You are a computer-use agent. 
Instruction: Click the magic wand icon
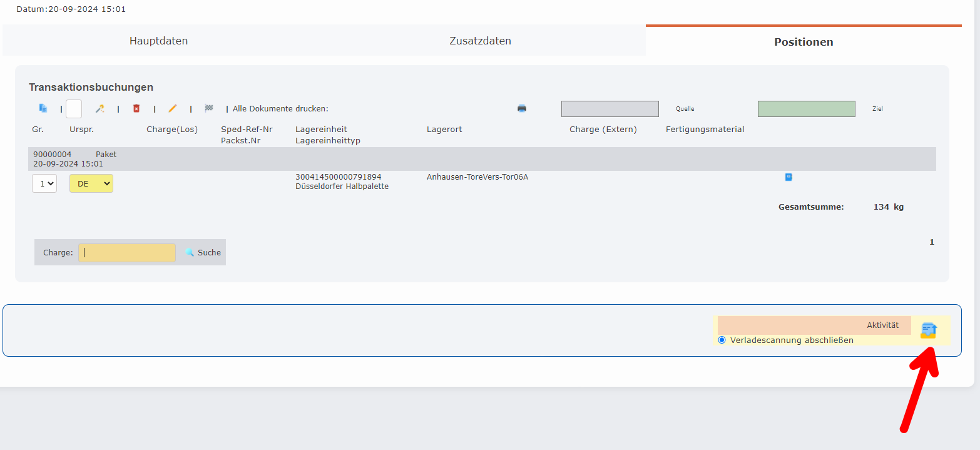click(100, 108)
